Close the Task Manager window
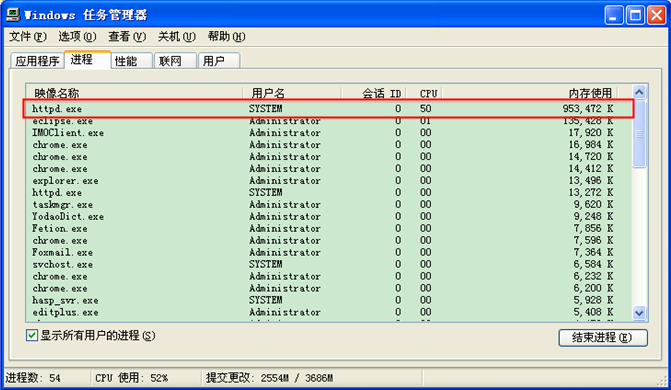Screen dimensions: 671x390 656,15
